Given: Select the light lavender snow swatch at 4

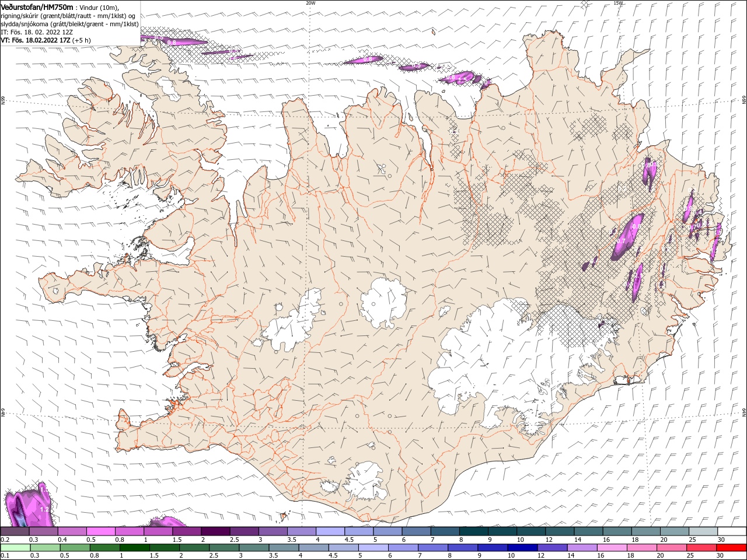Looking at the screenshot, I should pos(330,531).
